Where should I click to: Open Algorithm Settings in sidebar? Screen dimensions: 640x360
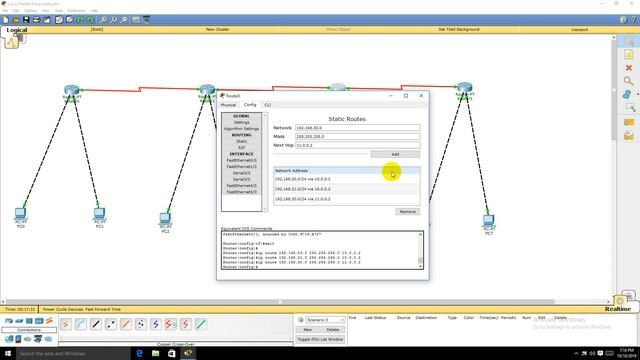tap(241, 129)
